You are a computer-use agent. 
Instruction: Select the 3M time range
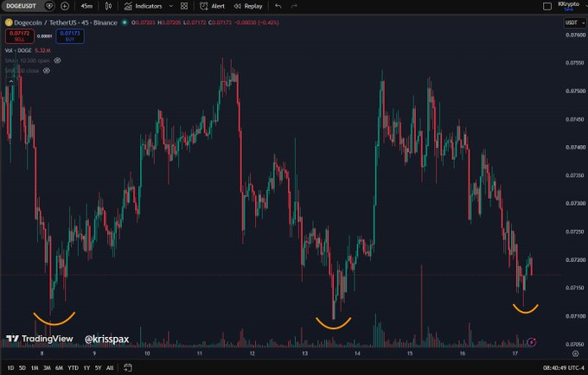(x=47, y=368)
